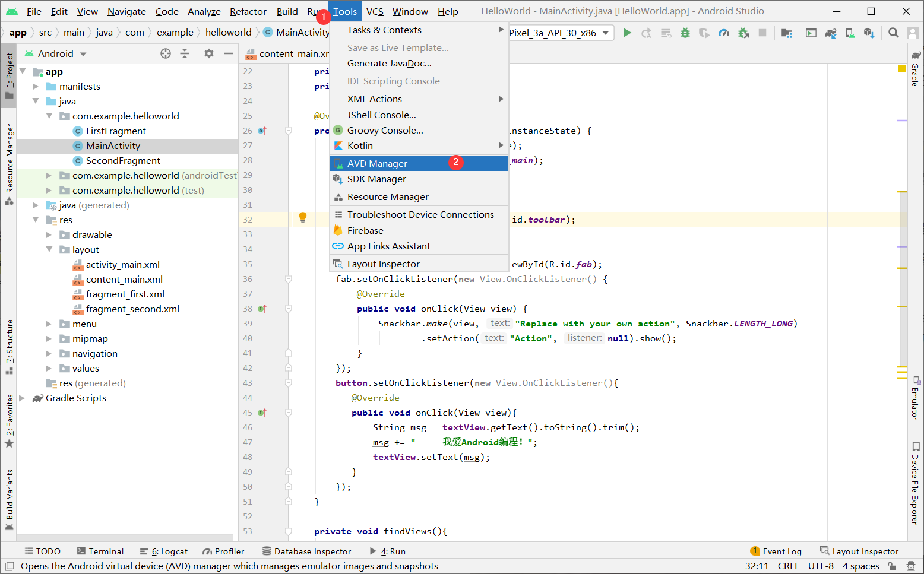Viewport: 924px width, 574px height.
Task: Open the VCS menu
Action: point(375,11)
